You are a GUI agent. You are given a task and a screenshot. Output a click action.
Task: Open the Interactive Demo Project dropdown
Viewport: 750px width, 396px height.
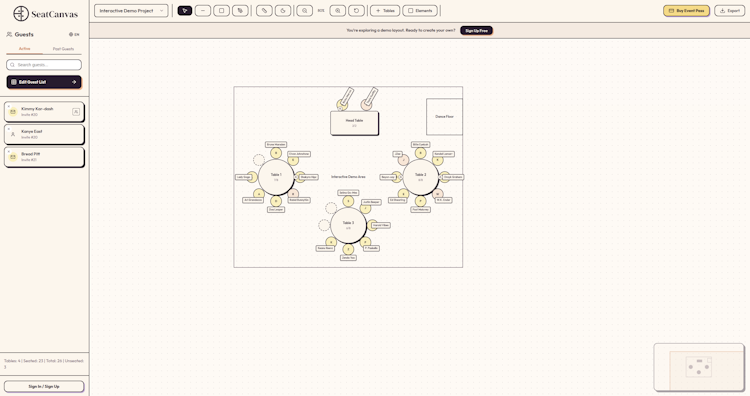coord(131,11)
